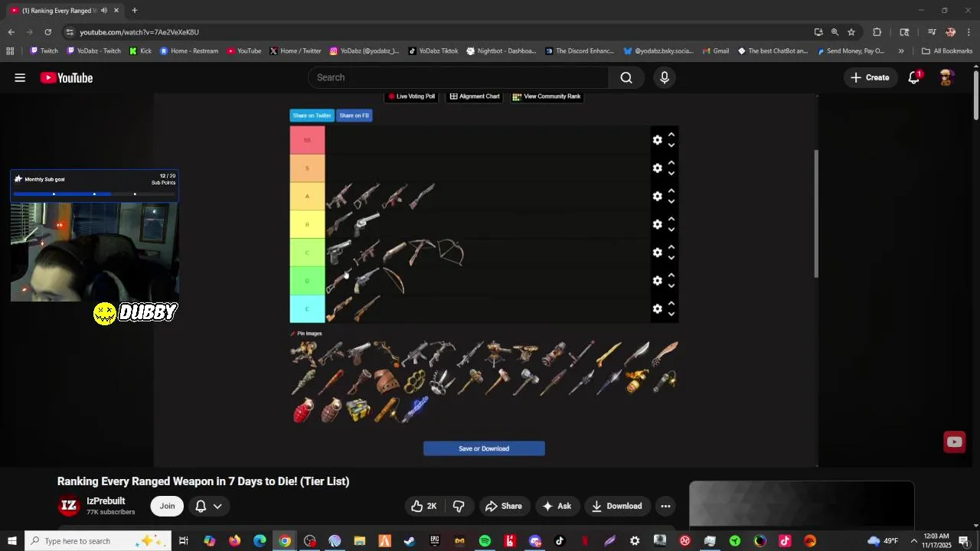Open Task View on the taskbar

tap(184, 541)
